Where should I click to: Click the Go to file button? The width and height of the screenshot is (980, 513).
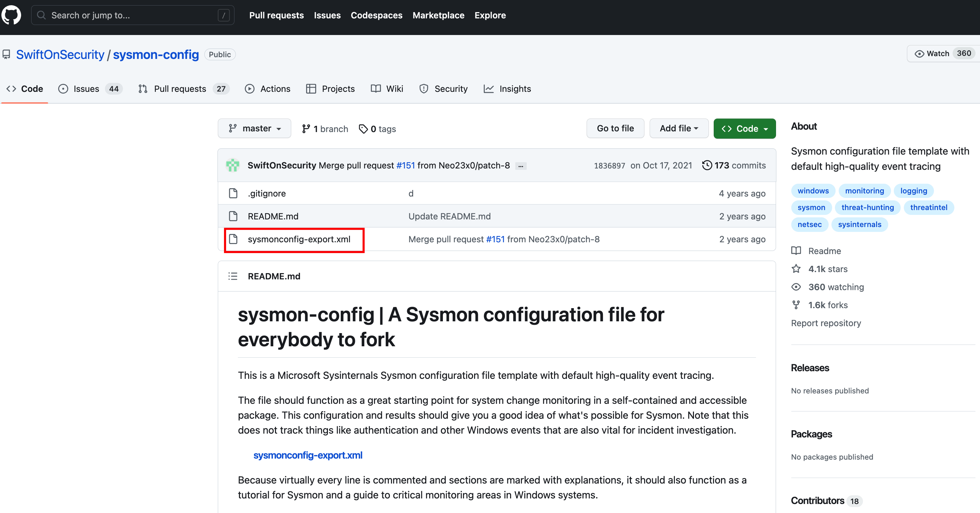(x=615, y=128)
